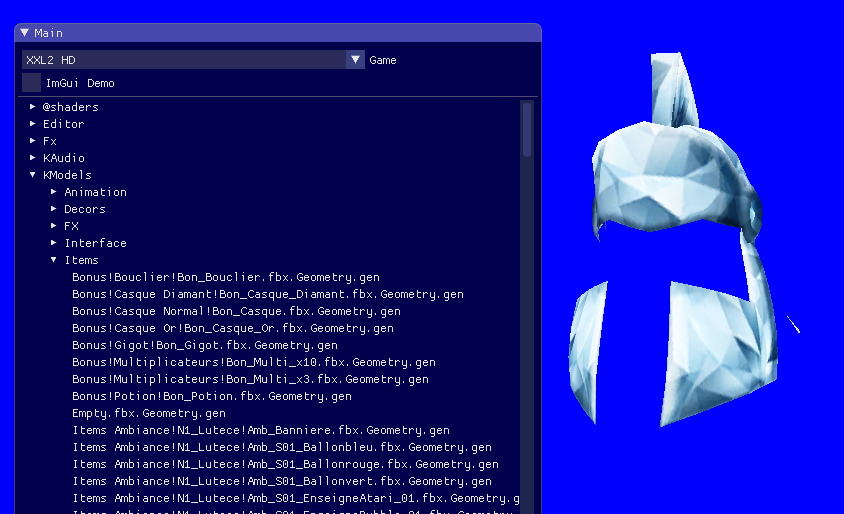Open the Game dropdown arrow
Image resolution: width=844 pixels, height=514 pixels.
pyautogui.click(x=355, y=60)
